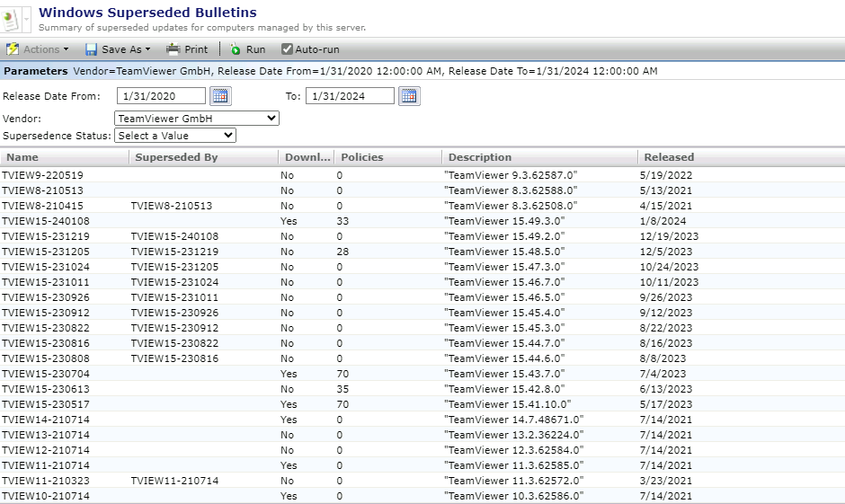Select the TVIEW8-210513 name cell
This screenshot has height=504, width=845.
(42, 190)
